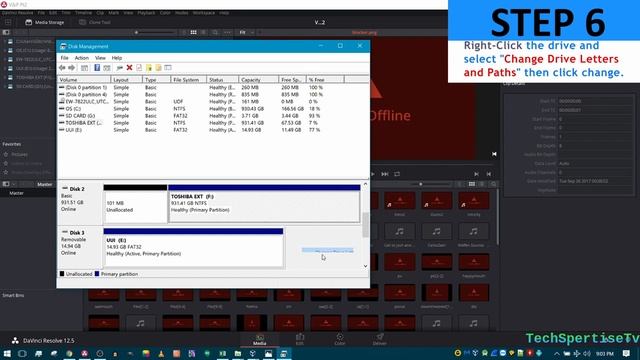Click the Properties icon beside red X
The width and height of the screenshot is (640, 360).
[x=139, y=68]
